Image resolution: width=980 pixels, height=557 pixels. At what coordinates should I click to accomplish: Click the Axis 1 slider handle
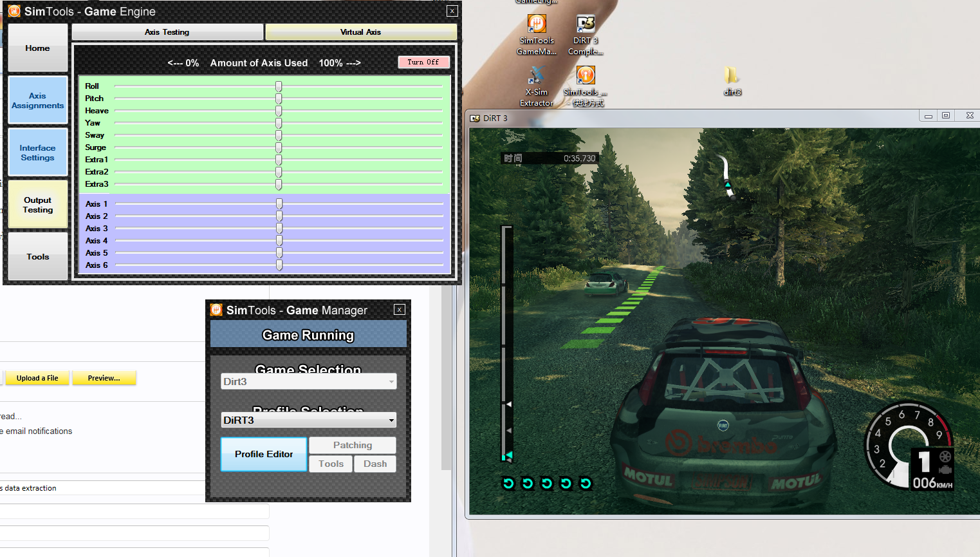[x=279, y=204]
